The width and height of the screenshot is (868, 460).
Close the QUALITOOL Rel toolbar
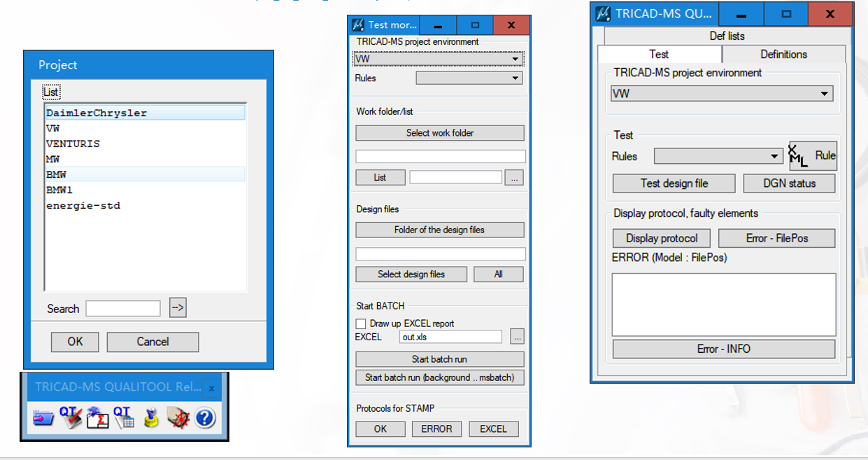pyautogui.click(x=211, y=388)
